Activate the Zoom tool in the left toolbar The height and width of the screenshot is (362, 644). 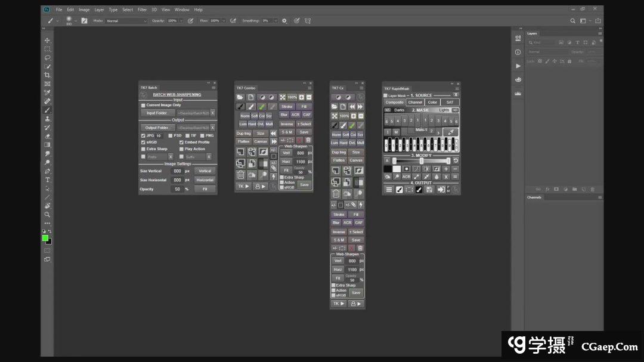coord(47,214)
